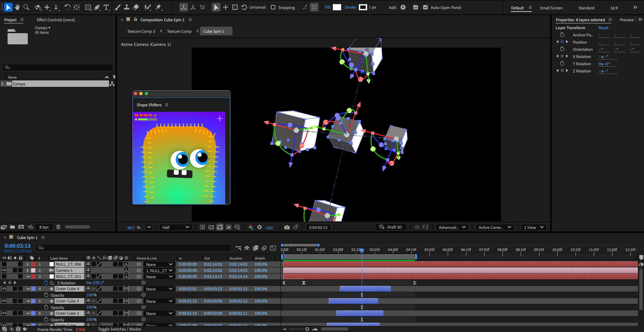Enable the Snapping checkbox

[273, 7]
